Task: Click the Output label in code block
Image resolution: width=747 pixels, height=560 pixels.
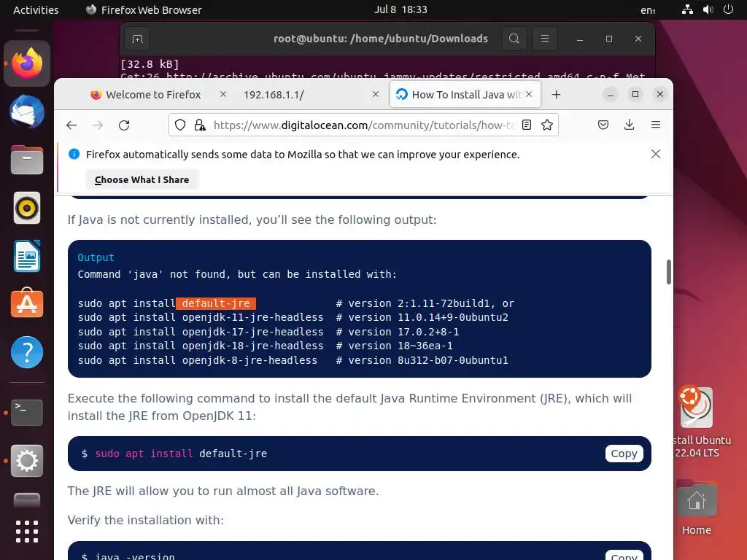Action: coord(96,257)
